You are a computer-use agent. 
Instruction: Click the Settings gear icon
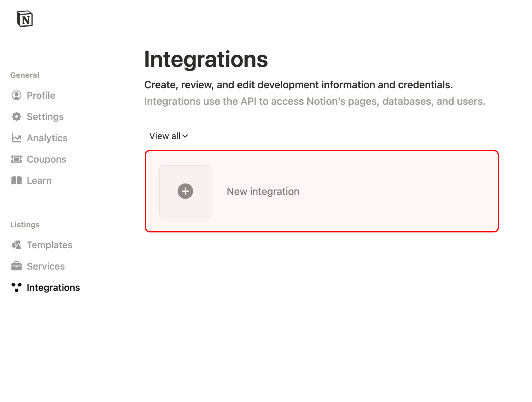pyautogui.click(x=17, y=117)
